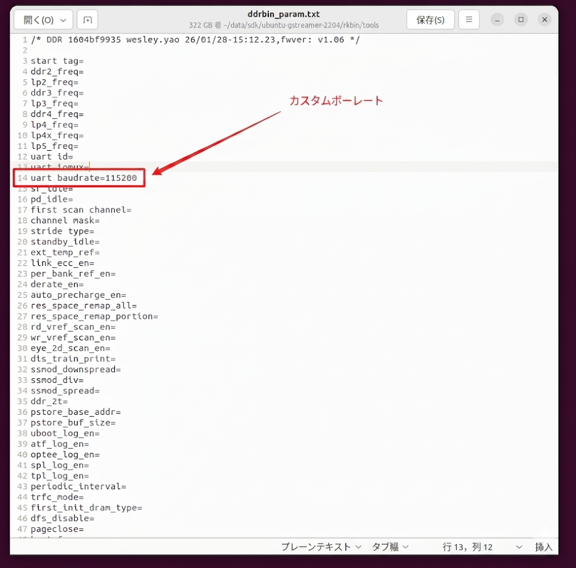Click the ssmod_downspread= line
This screenshot has width=576, height=568.
point(76,370)
